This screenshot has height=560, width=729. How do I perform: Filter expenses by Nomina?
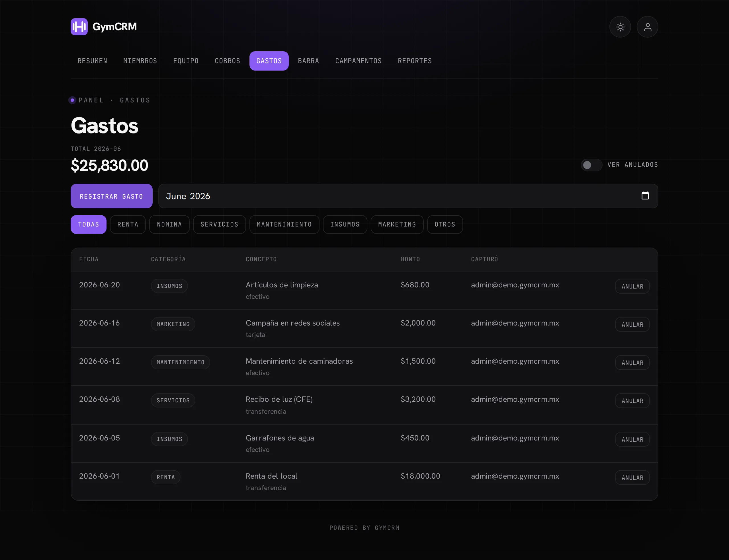(x=169, y=224)
